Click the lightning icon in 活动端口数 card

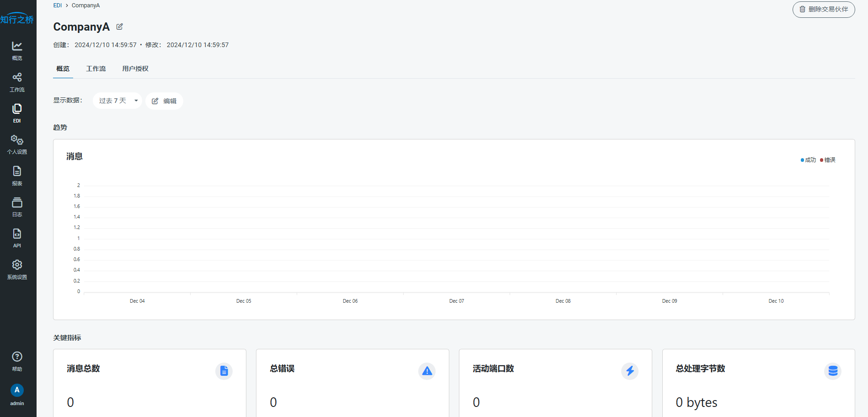(630, 371)
